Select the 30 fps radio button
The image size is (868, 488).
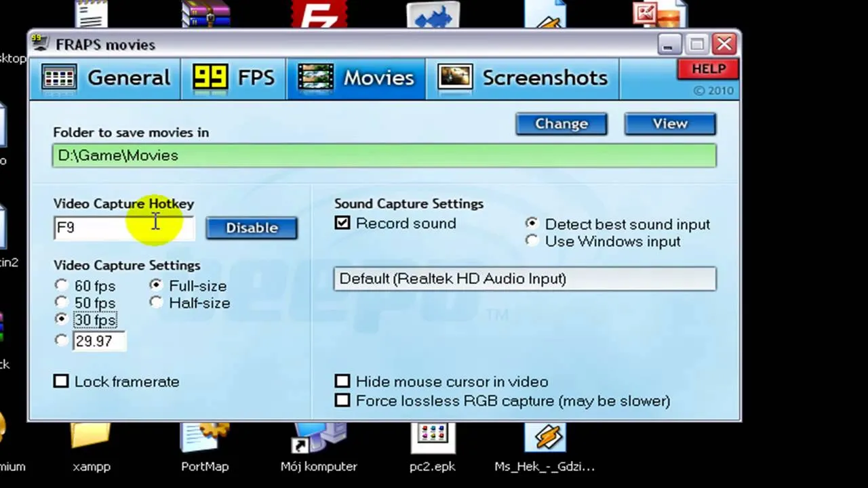pyautogui.click(x=62, y=319)
